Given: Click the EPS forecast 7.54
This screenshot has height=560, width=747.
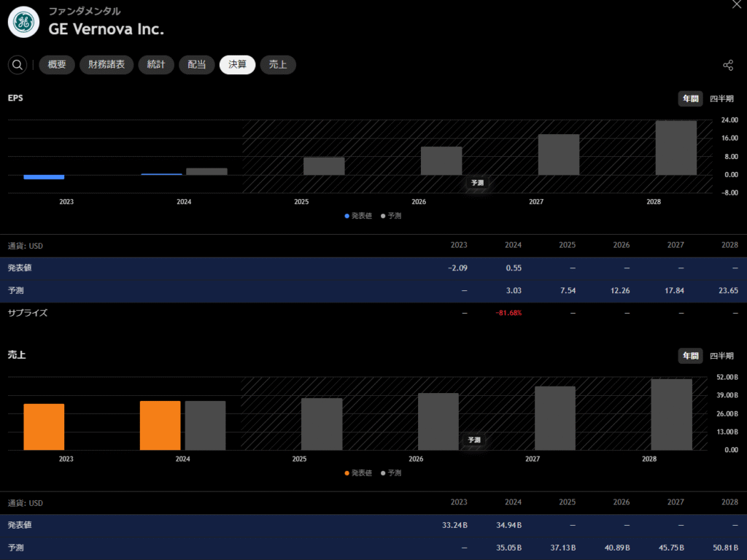Looking at the screenshot, I should click(x=568, y=290).
